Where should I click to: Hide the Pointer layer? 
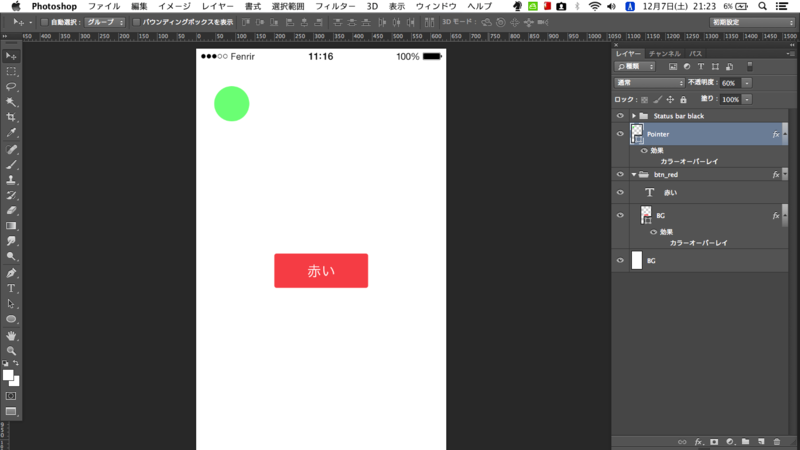(x=620, y=134)
